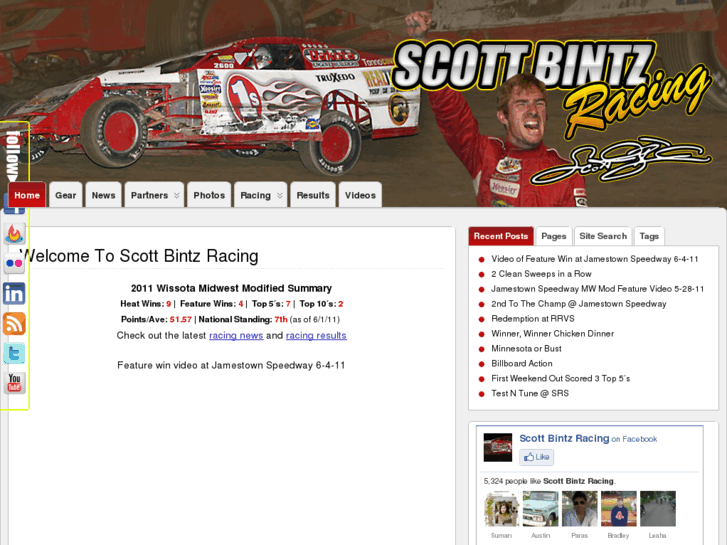Subscribe via orange RSS feed icon
727x545 pixels.
coord(14,324)
